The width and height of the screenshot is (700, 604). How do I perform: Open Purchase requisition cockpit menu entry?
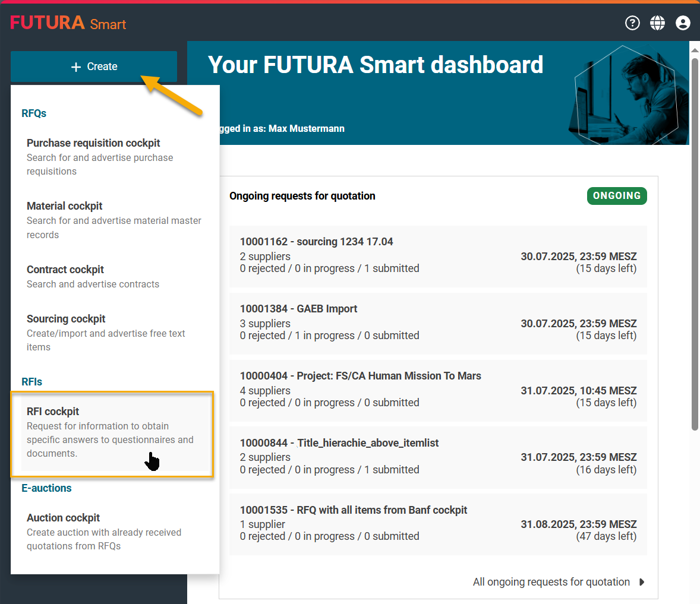click(x=93, y=143)
